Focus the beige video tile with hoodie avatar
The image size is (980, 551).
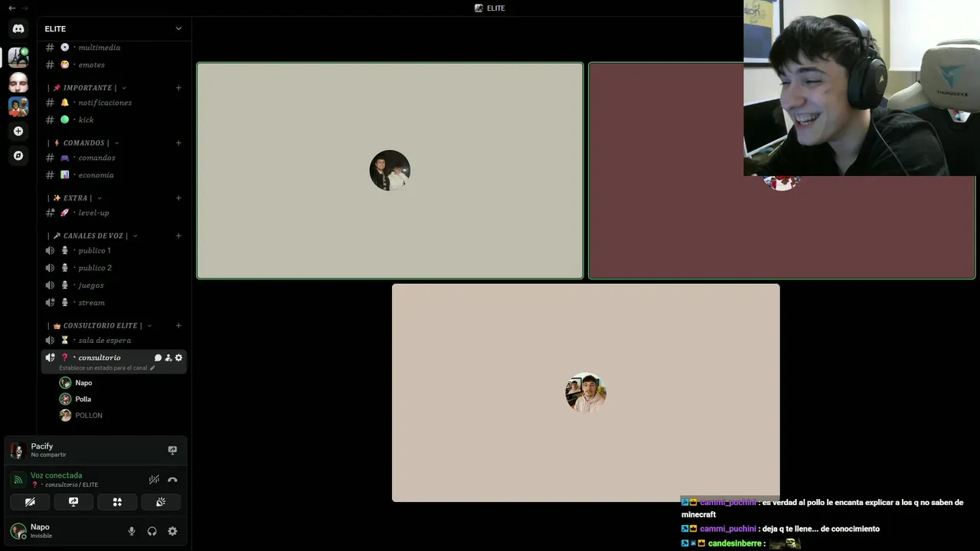coord(586,393)
